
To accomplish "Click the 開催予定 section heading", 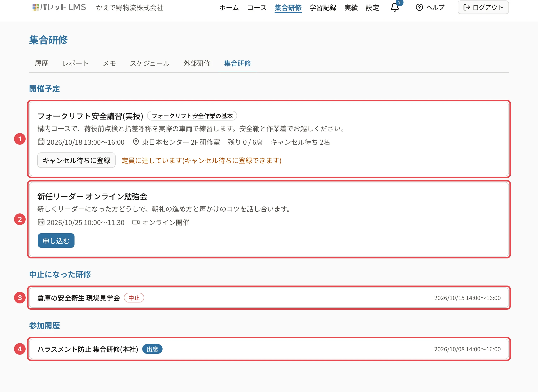I will pyautogui.click(x=45, y=89).
